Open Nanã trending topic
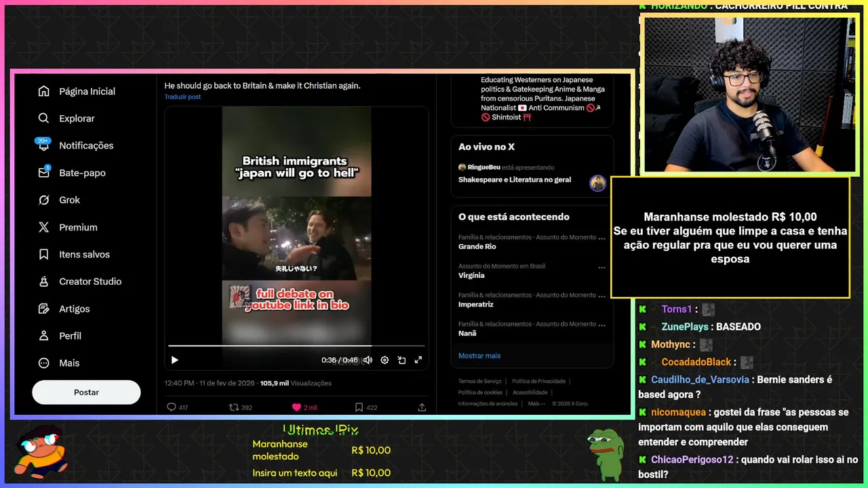 point(467,333)
